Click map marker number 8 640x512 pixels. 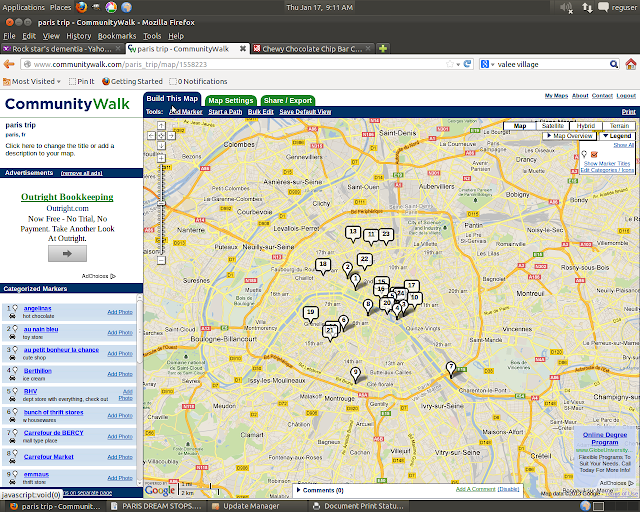(x=368, y=306)
